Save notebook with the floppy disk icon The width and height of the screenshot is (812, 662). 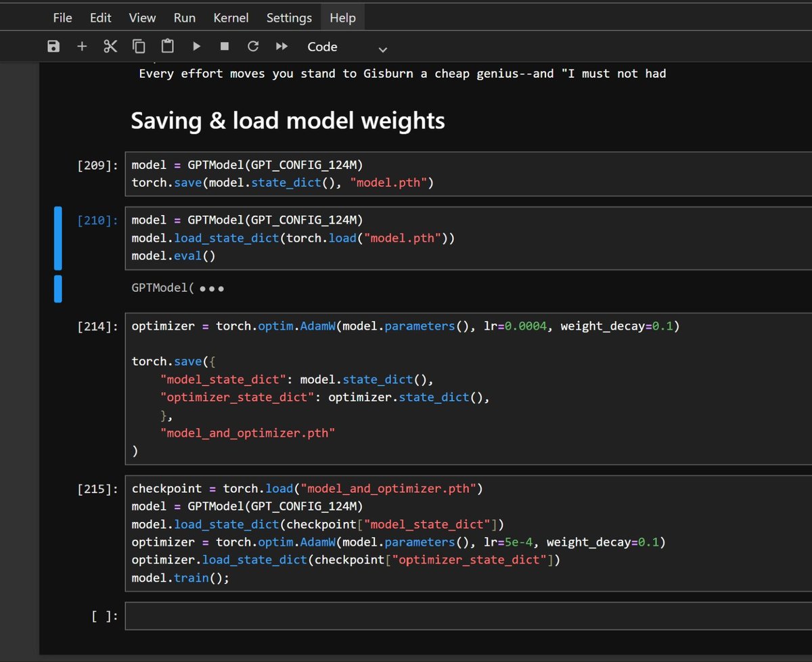click(x=53, y=47)
